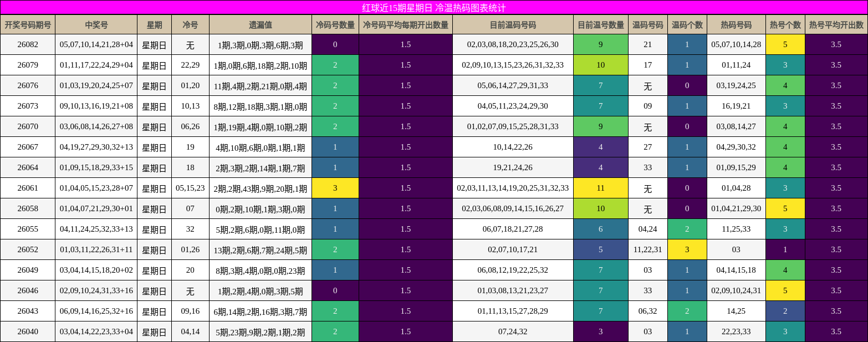Click winning numbers 01,03,19,20,24,25+07

96,85
